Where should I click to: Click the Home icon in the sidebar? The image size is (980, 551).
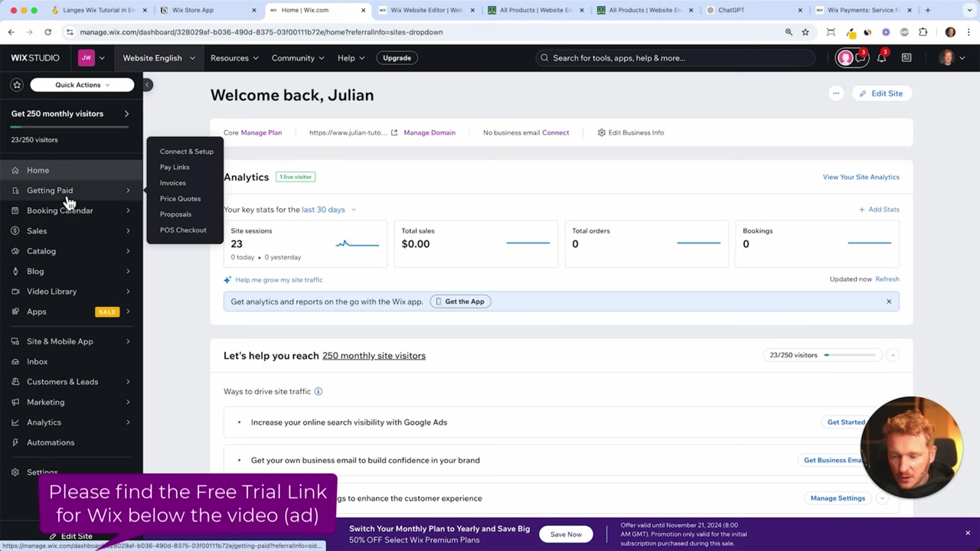15,170
